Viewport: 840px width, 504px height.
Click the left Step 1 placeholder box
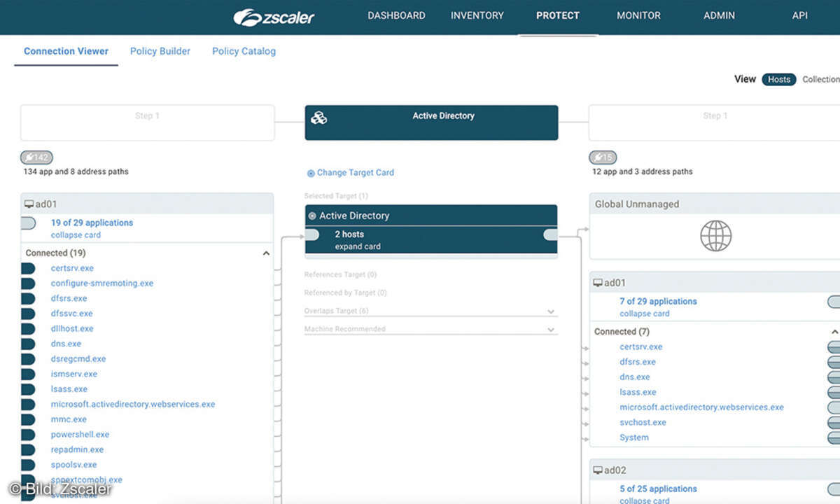tap(147, 122)
